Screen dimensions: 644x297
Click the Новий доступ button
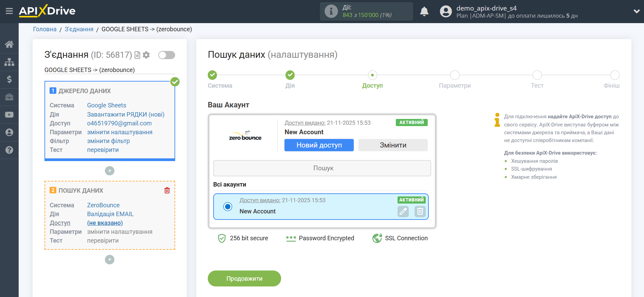pyautogui.click(x=319, y=145)
